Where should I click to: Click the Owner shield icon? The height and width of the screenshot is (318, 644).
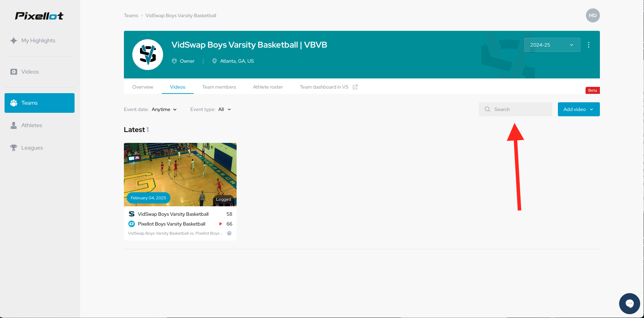click(x=174, y=61)
